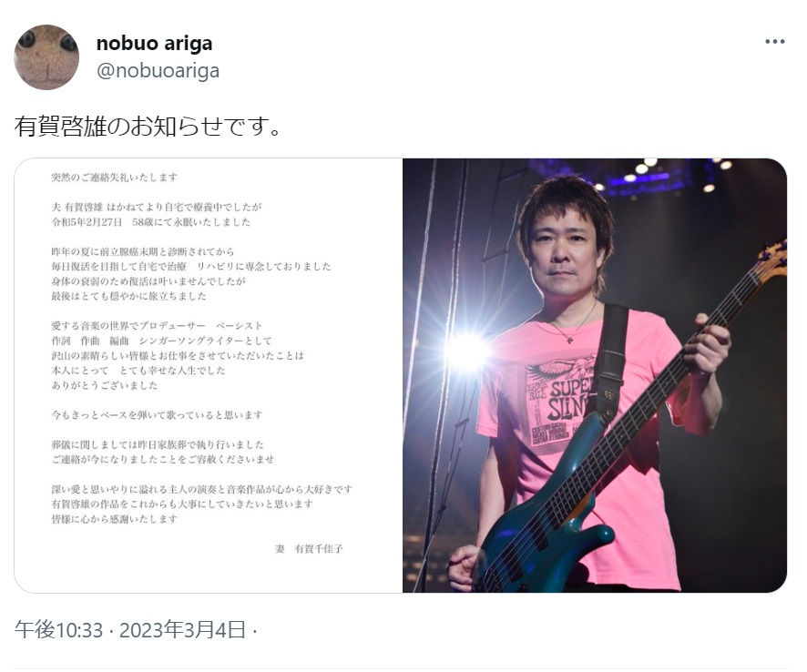Click the signature 妻 有賀千佳子 in letter
Viewport: 807px width, 672px height.
tap(309, 549)
